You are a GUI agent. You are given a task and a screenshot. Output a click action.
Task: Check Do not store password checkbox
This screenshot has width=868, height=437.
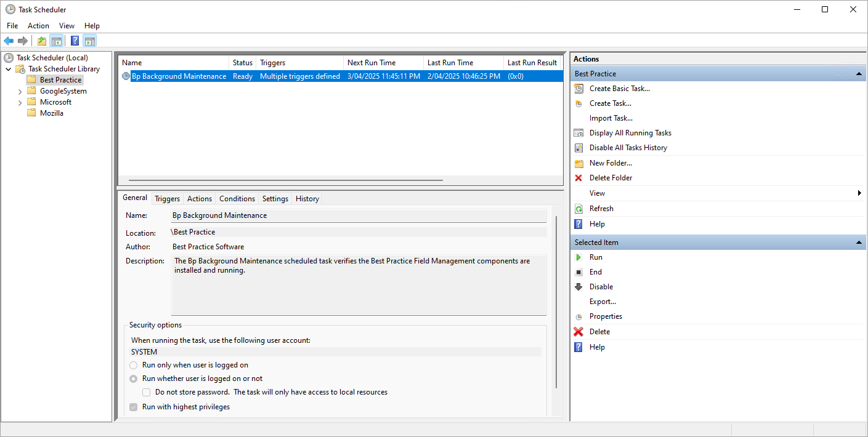click(147, 392)
